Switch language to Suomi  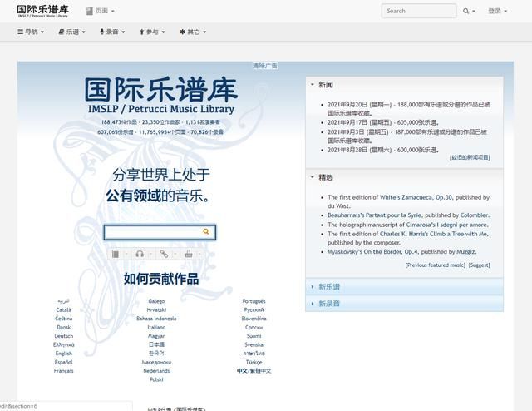254,336
